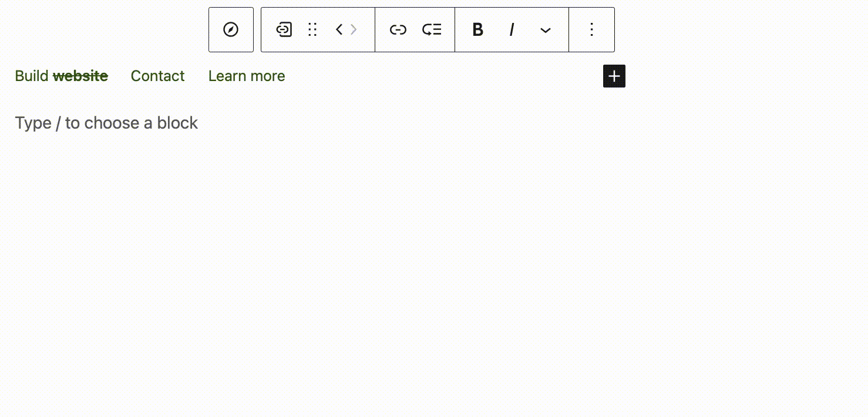Click the six-dot drag handle icon
This screenshot has width=868, height=417.
pos(312,29)
